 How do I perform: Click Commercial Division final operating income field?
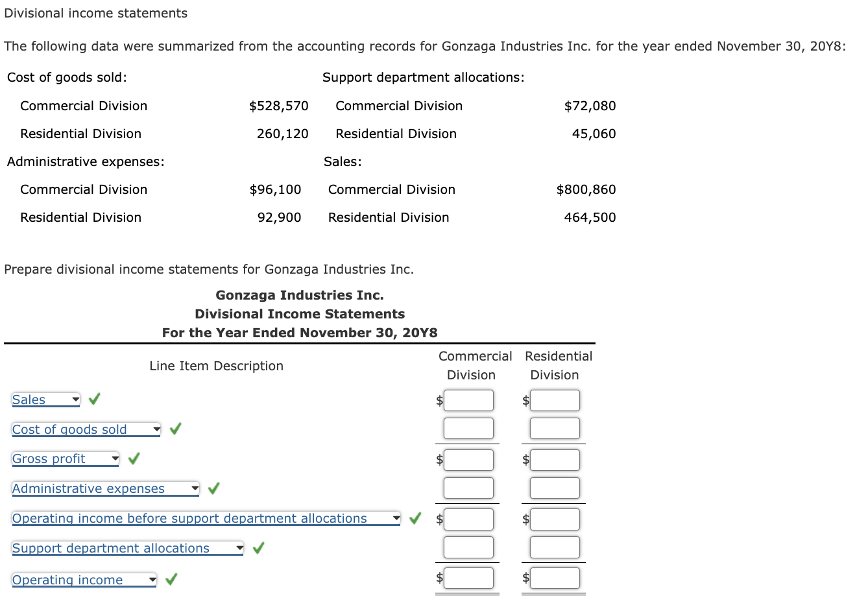point(468,578)
